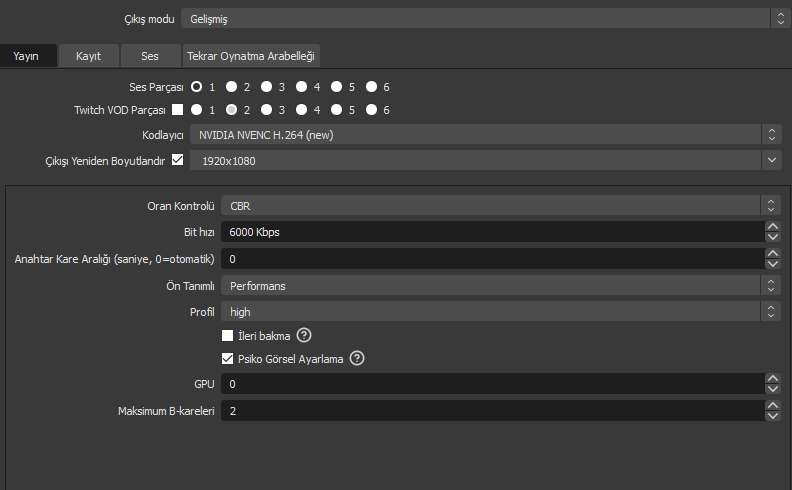The height and width of the screenshot is (490, 792).
Task: Select Twitch VOD Parçası track 2
Action: 231,110
